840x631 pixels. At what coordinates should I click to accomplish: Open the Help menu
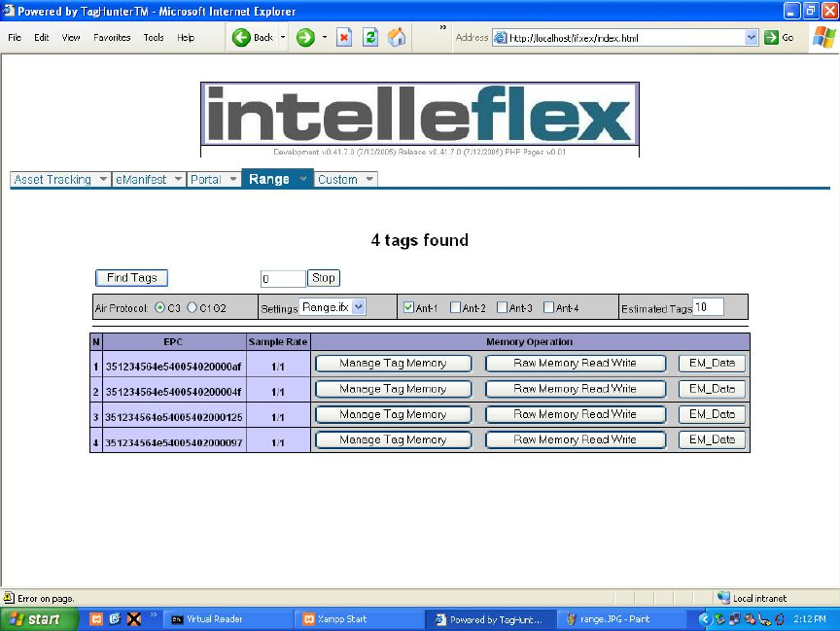tap(186, 38)
